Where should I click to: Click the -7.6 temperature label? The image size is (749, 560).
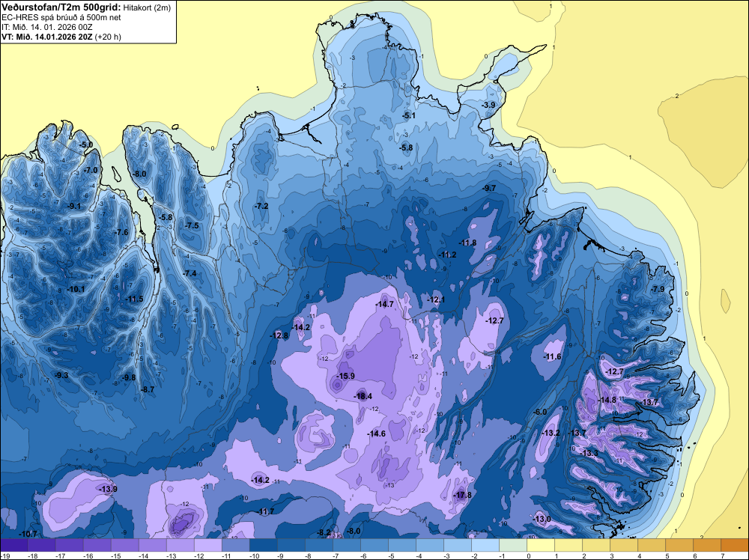(121, 233)
